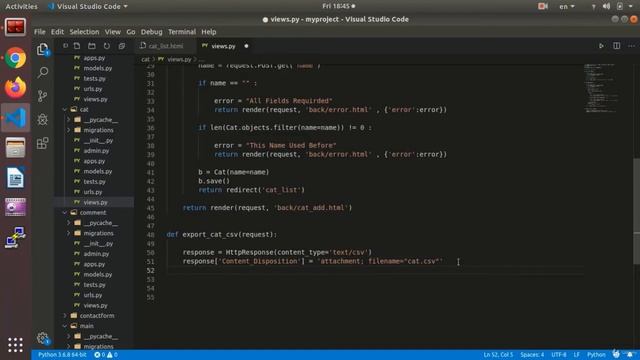
Task: Change encoding via UTF-8 status item
Action: (559, 355)
